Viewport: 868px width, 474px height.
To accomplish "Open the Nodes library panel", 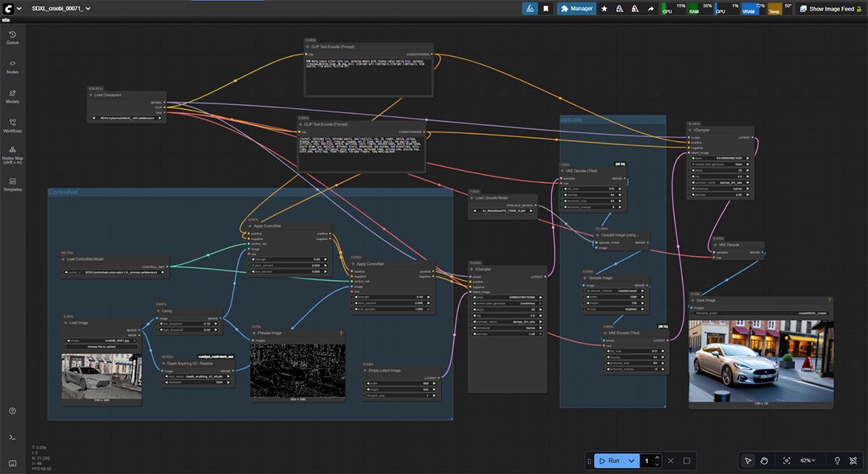I will 12,67.
